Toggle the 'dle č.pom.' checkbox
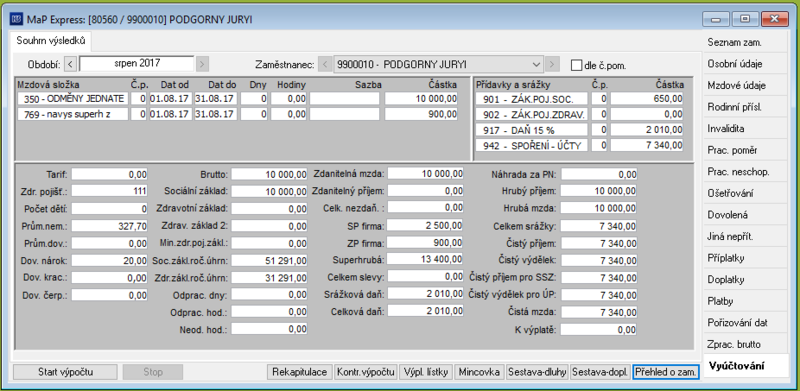Image resolution: width=800 pixels, height=391 pixels. click(x=577, y=65)
